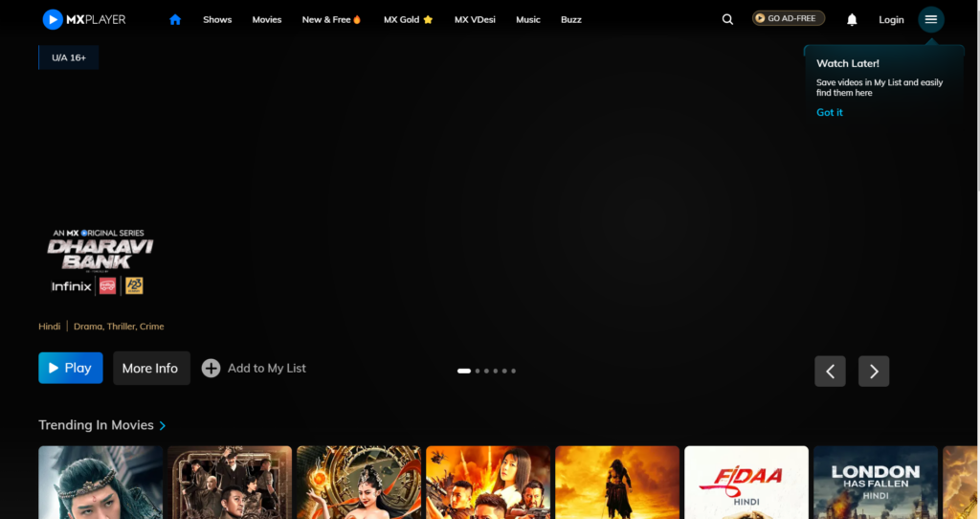Open the Fidaa Hindi movie thumbnail

[x=746, y=482]
